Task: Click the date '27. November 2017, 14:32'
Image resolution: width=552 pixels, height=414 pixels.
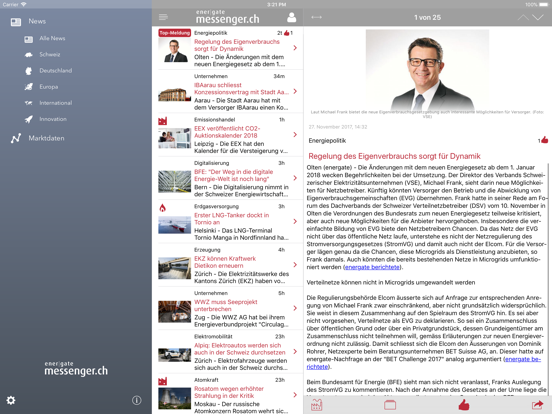Action: (x=338, y=127)
